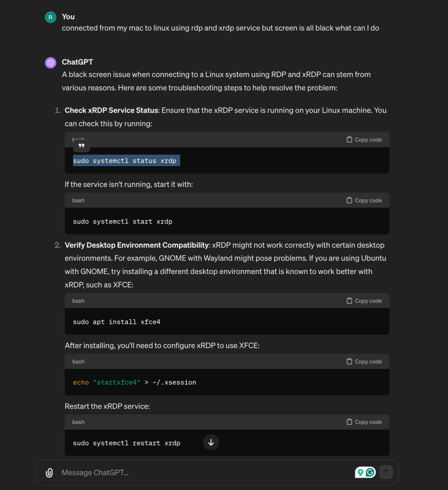Viewport: 448px width, 490px height.
Task: Copy code for systemctl status xrdp
Action: click(x=364, y=140)
